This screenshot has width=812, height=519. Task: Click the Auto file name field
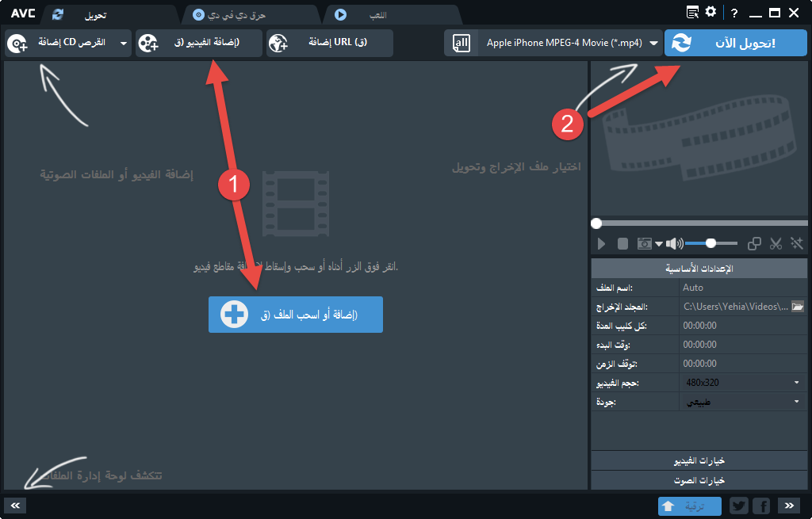click(x=742, y=288)
